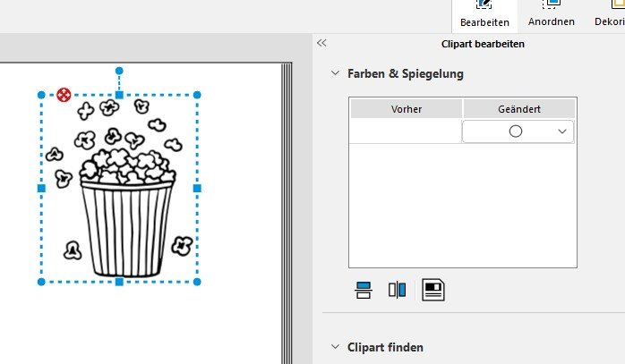This screenshot has width=625, height=364.
Task: Click the Anordnen tab icon
Action: point(552,4)
